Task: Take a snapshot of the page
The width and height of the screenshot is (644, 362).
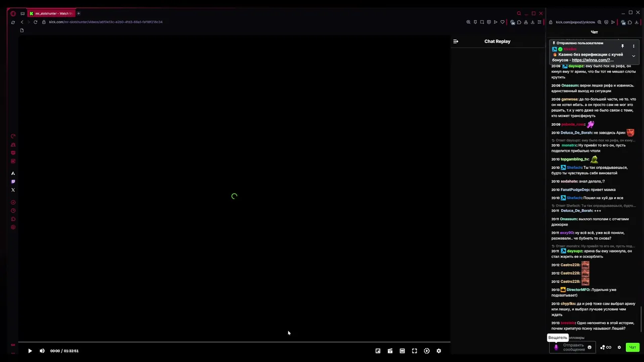Action: coord(482,22)
